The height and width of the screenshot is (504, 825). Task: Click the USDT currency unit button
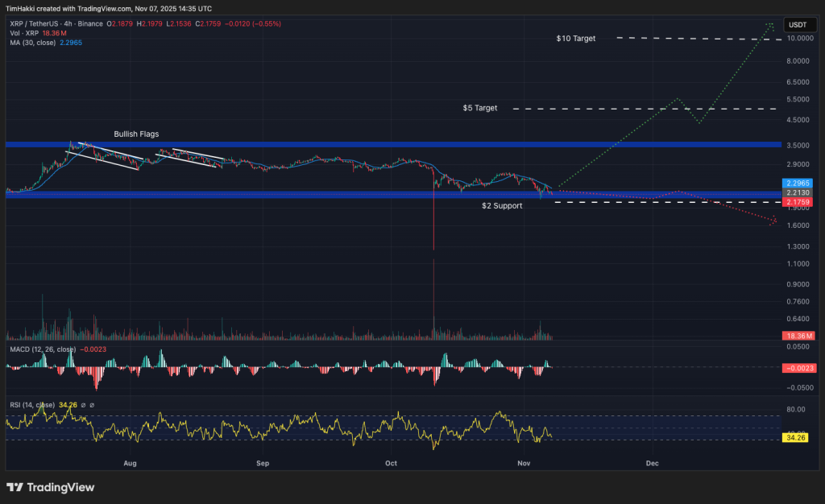pyautogui.click(x=799, y=25)
